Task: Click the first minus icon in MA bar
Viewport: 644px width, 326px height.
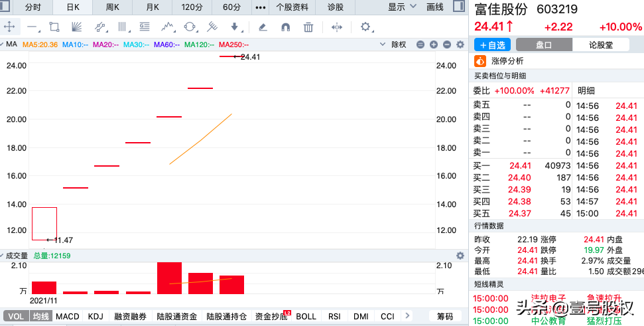Action: [x=420, y=44]
